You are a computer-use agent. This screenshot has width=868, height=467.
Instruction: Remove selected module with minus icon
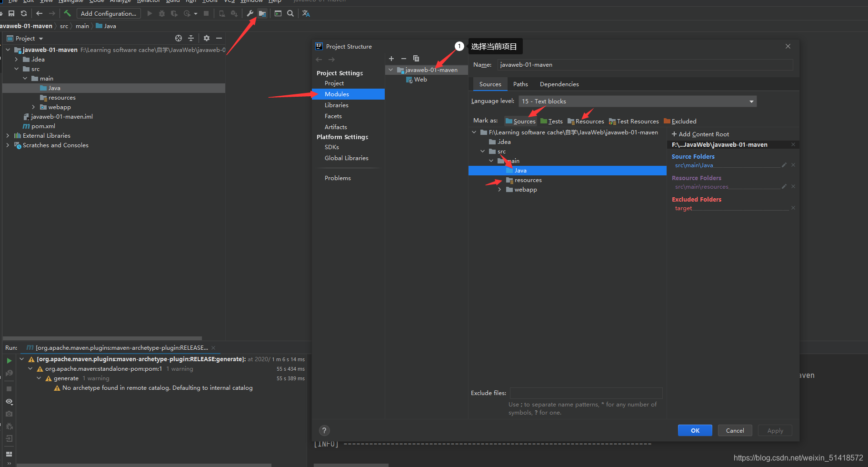[x=404, y=59]
